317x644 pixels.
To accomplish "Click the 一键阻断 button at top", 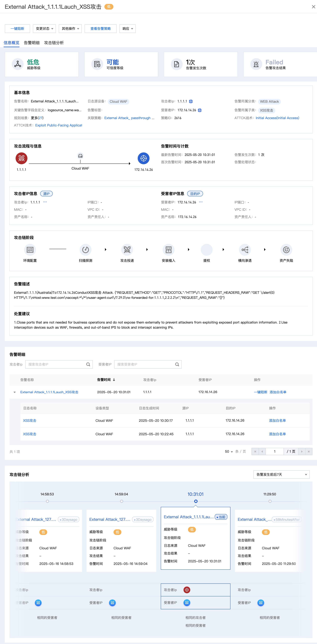I will (17, 29).
